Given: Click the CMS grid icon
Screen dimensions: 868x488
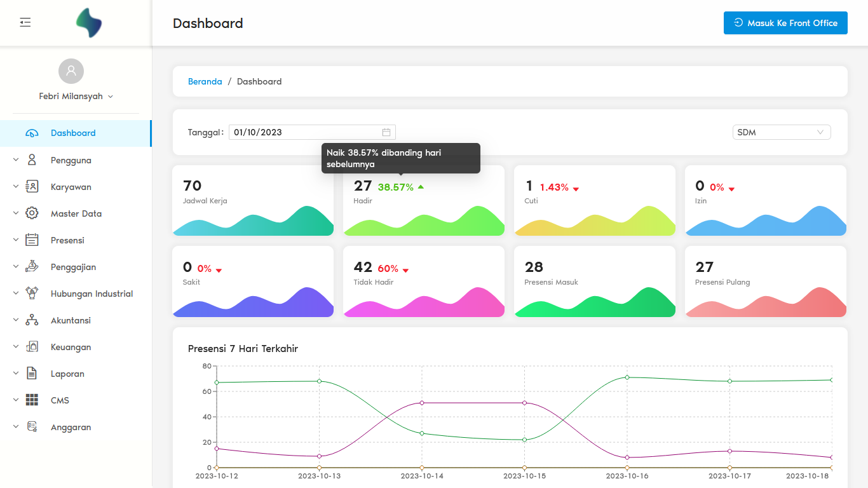Looking at the screenshot, I should pos(32,400).
